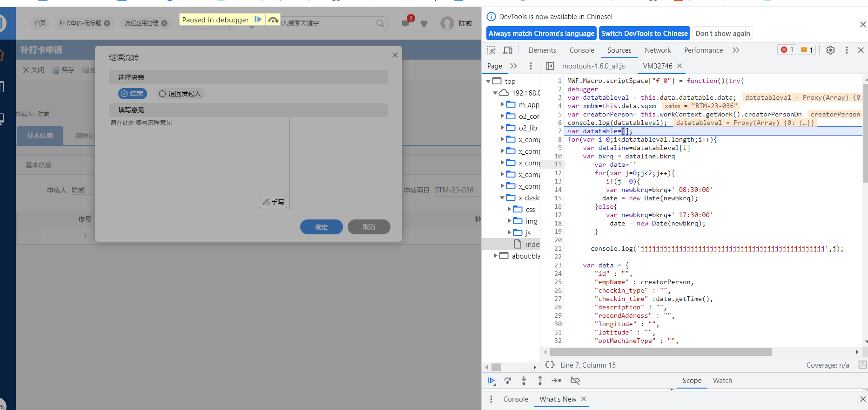This screenshot has height=410, width=868.
Task: Expand the m_app folder in tree
Action: [503, 104]
